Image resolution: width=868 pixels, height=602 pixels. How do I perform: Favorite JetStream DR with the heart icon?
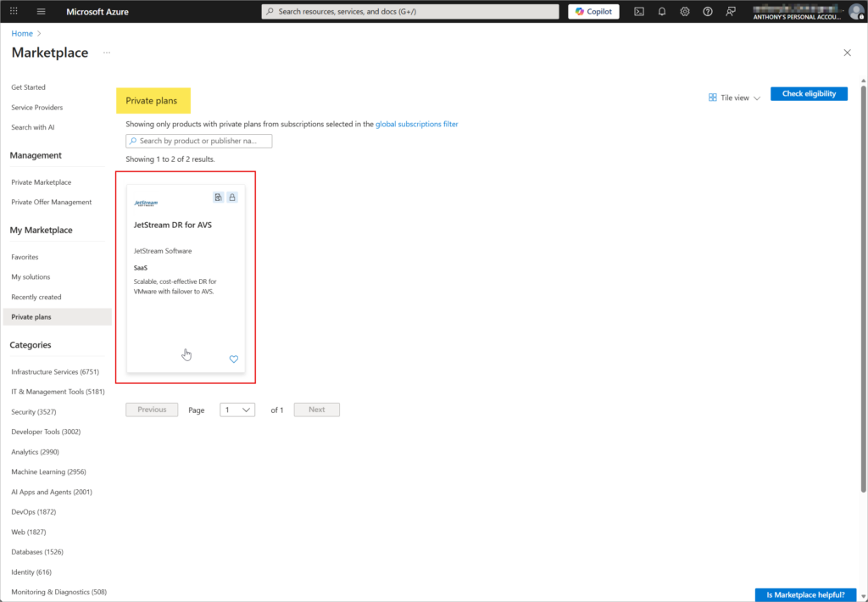pyautogui.click(x=234, y=360)
